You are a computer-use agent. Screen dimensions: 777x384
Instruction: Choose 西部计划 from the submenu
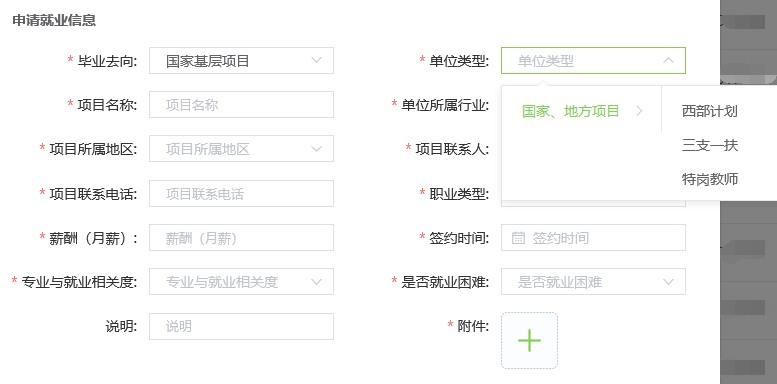[710, 111]
